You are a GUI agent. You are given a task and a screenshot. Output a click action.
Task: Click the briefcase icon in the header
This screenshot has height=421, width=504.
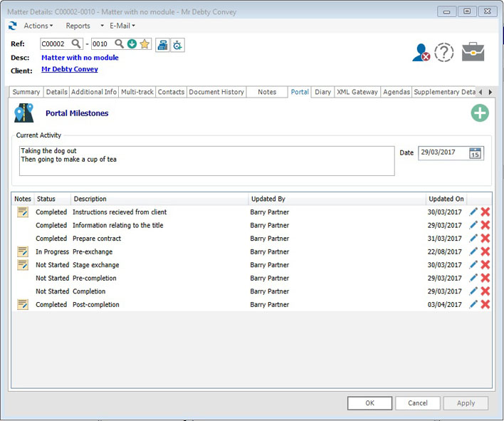(473, 52)
